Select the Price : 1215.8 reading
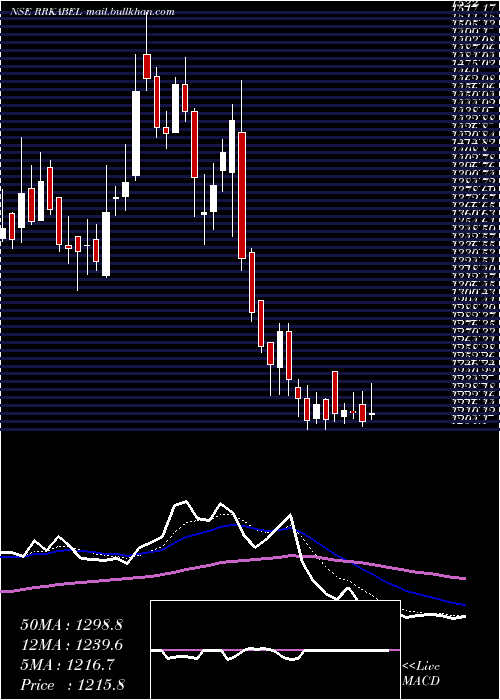Viewport: 500px width, 700px height. [72, 685]
